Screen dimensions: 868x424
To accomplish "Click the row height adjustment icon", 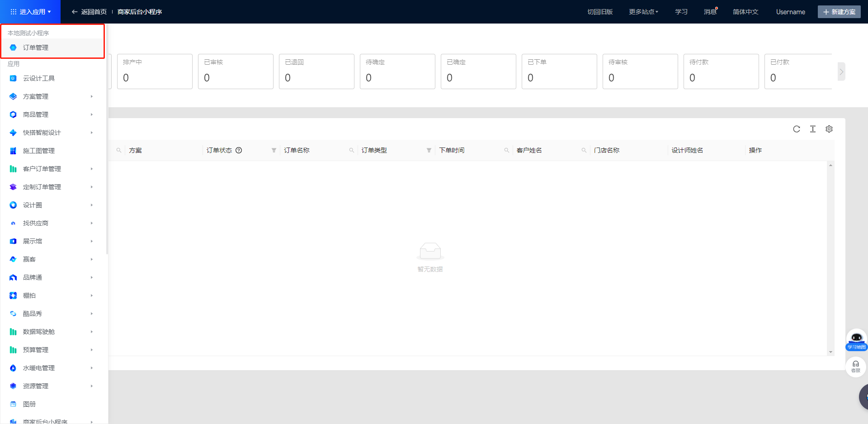I will [813, 129].
